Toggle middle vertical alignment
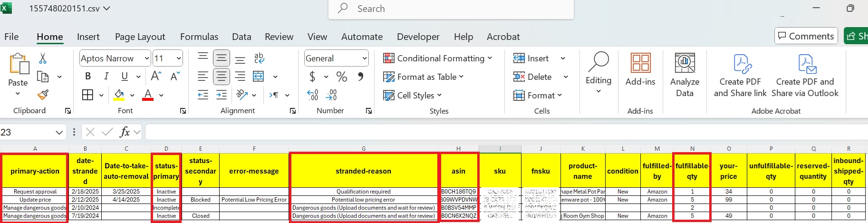 222,58
